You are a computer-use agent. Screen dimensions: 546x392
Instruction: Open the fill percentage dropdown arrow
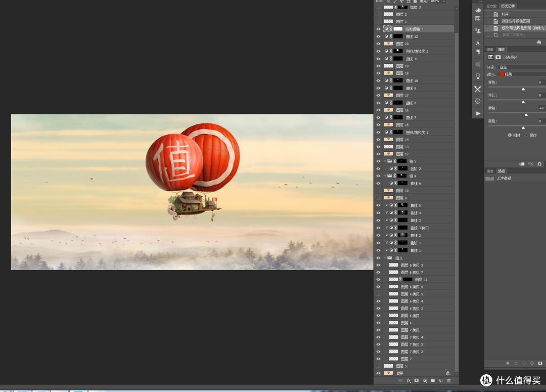pyautogui.click(x=444, y=2)
